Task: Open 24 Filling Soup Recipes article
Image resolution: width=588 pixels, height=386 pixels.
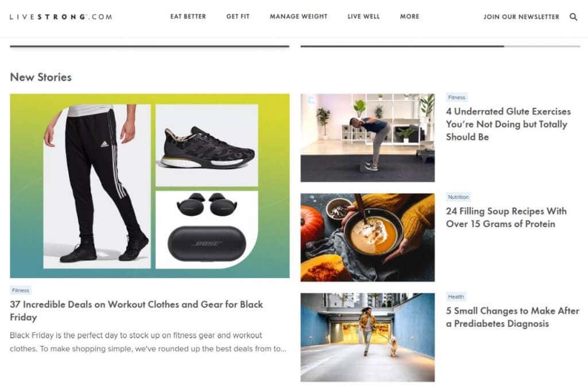Action: pyautogui.click(x=506, y=217)
